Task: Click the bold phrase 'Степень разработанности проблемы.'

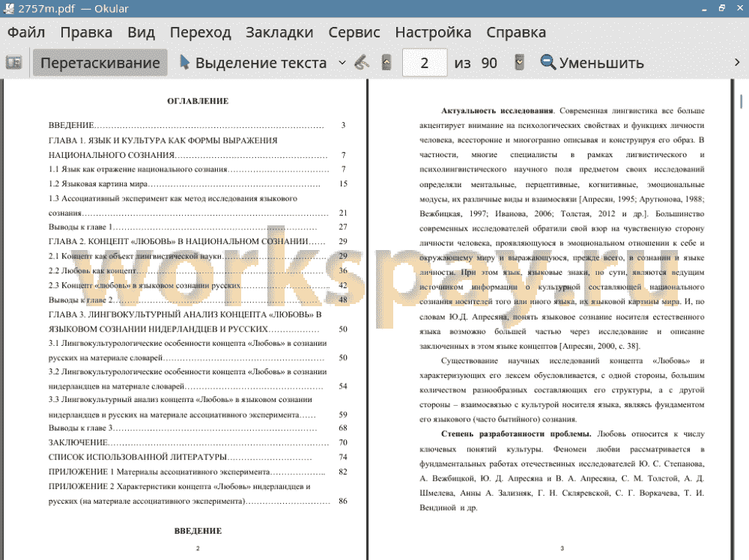Action: tap(516, 434)
